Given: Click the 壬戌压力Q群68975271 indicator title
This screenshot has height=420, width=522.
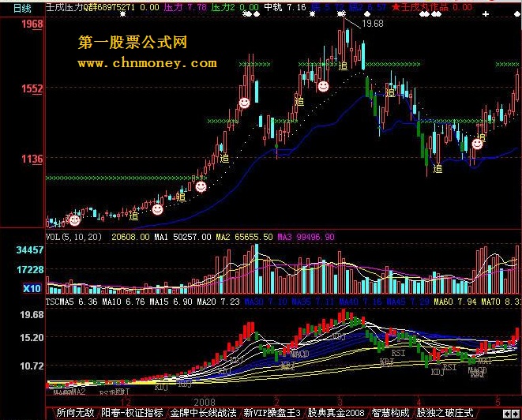Looking at the screenshot, I should point(91,7).
